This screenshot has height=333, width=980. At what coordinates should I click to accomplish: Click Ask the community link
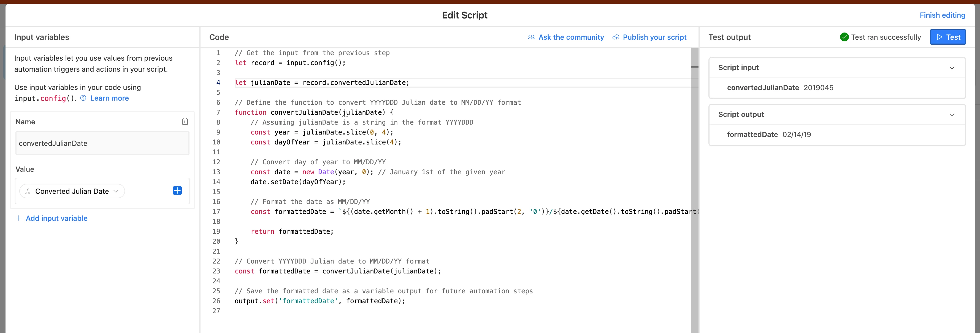pos(571,37)
